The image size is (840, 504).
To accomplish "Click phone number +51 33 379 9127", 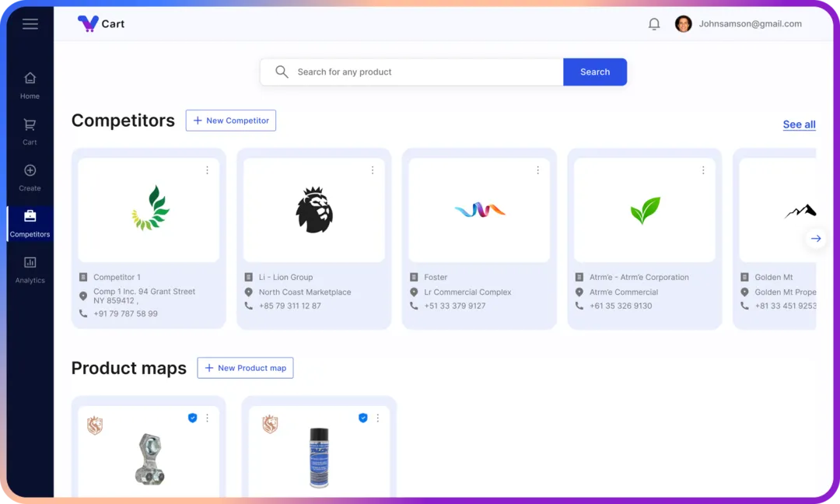I will coord(455,306).
